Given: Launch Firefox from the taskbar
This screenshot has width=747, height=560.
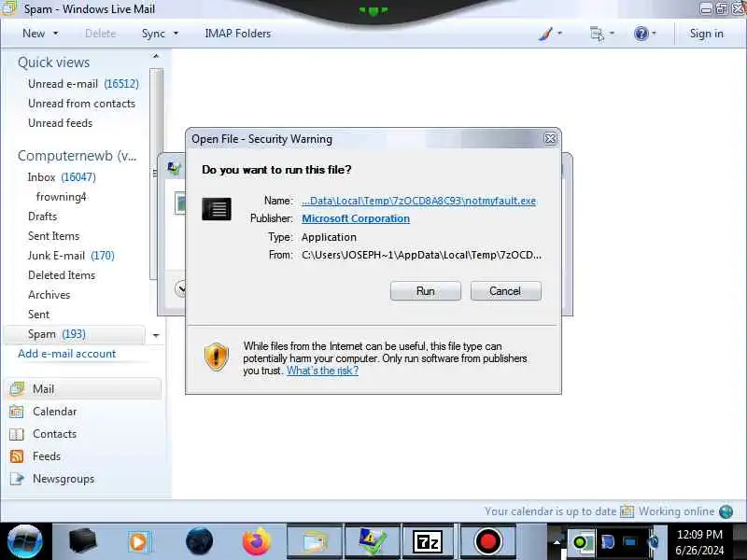Looking at the screenshot, I should (x=256, y=541).
